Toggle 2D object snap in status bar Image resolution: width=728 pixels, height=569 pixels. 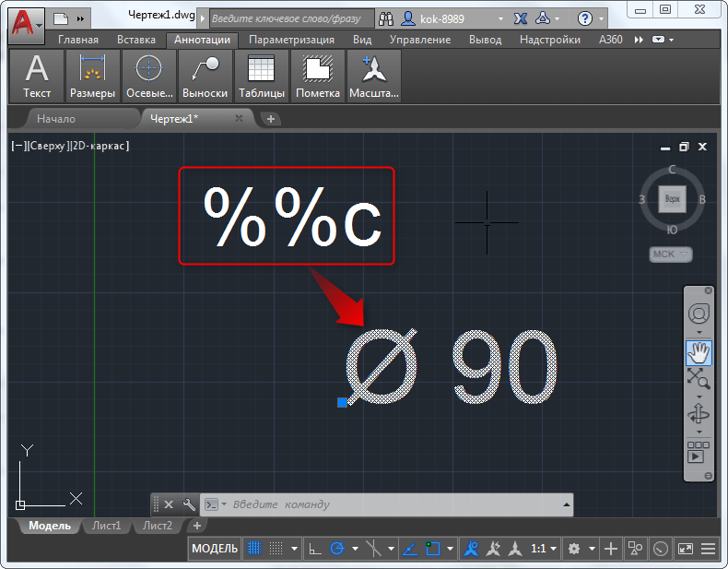tap(433, 549)
